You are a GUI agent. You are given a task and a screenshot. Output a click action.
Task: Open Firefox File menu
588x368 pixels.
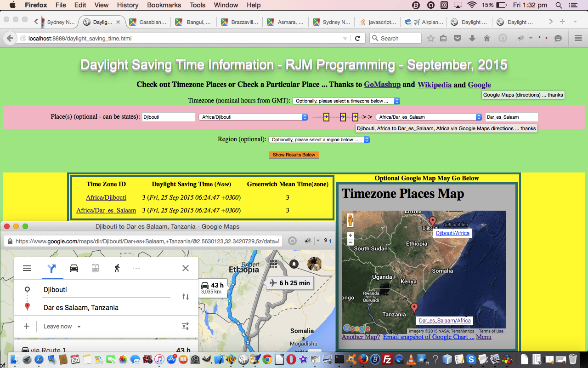(61, 5)
